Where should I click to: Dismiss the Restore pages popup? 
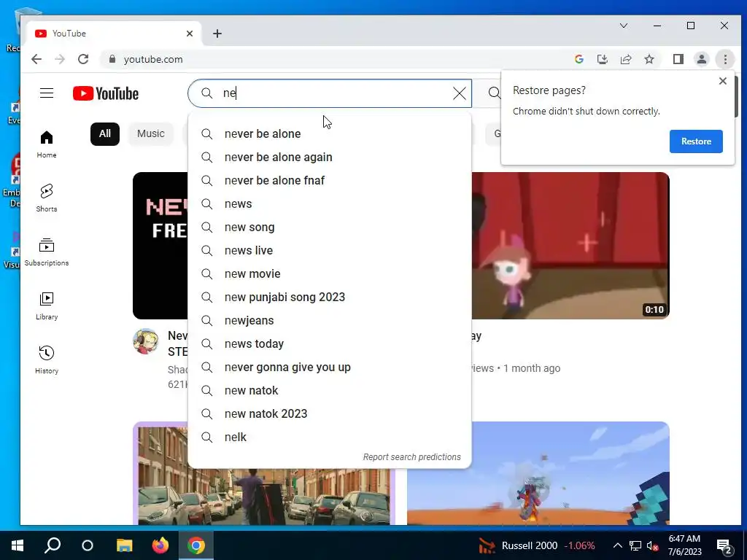coord(723,81)
